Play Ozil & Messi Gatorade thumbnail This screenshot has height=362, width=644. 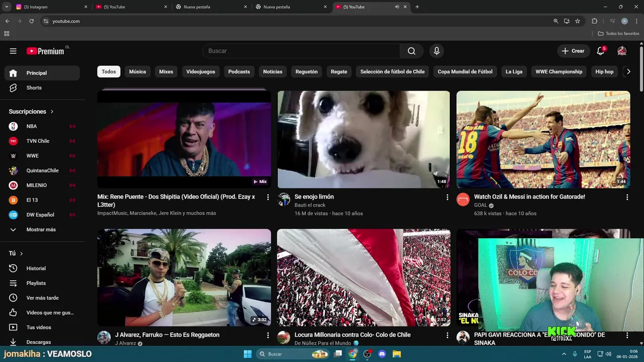click(543, 139)
